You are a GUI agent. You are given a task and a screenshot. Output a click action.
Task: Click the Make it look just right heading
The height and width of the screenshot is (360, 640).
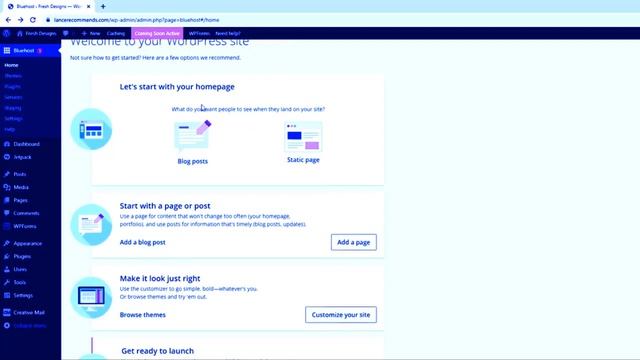pyautogui.click(x=160, y=278)
